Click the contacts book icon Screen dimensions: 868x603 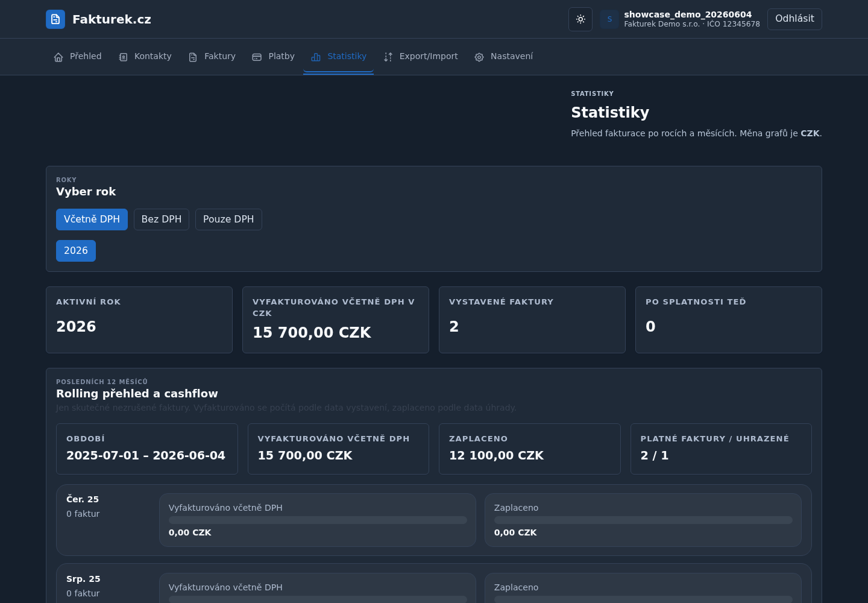point(123,57)
